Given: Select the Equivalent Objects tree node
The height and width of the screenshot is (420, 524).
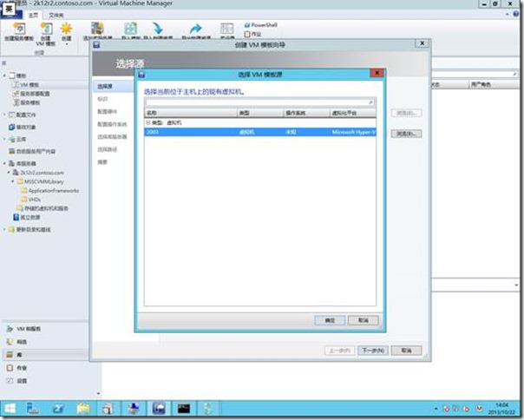Looking at the screenshot, I should (26, 127).
